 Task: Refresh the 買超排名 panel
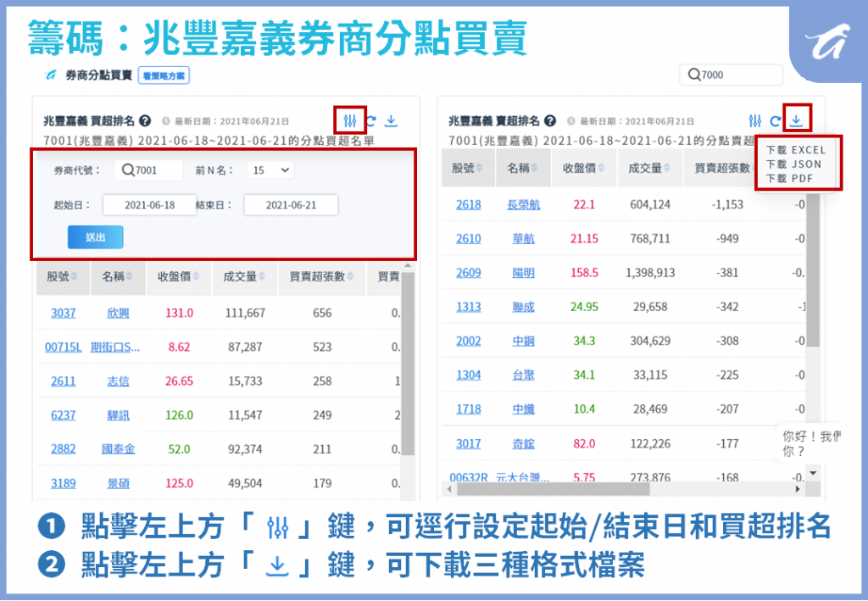click(x=371, y=120)
